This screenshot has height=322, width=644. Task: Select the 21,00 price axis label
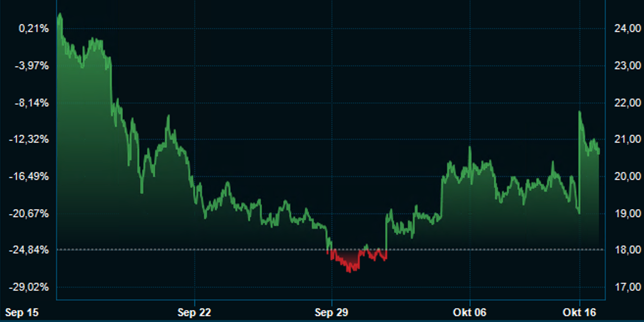pyautogui.click(x=627, y=139)
